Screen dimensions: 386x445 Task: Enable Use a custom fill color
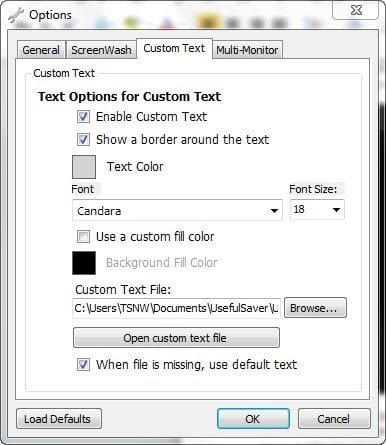(x=83, y=237)
